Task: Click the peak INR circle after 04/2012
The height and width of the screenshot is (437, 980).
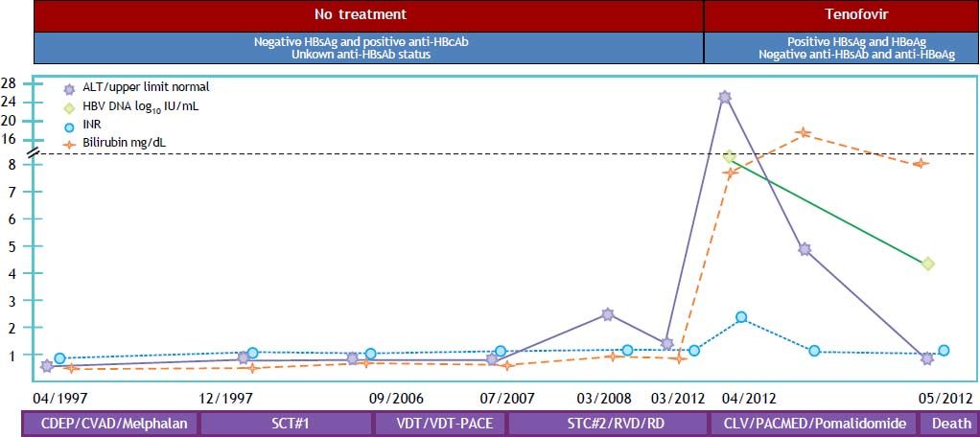Action: [741, 317]
